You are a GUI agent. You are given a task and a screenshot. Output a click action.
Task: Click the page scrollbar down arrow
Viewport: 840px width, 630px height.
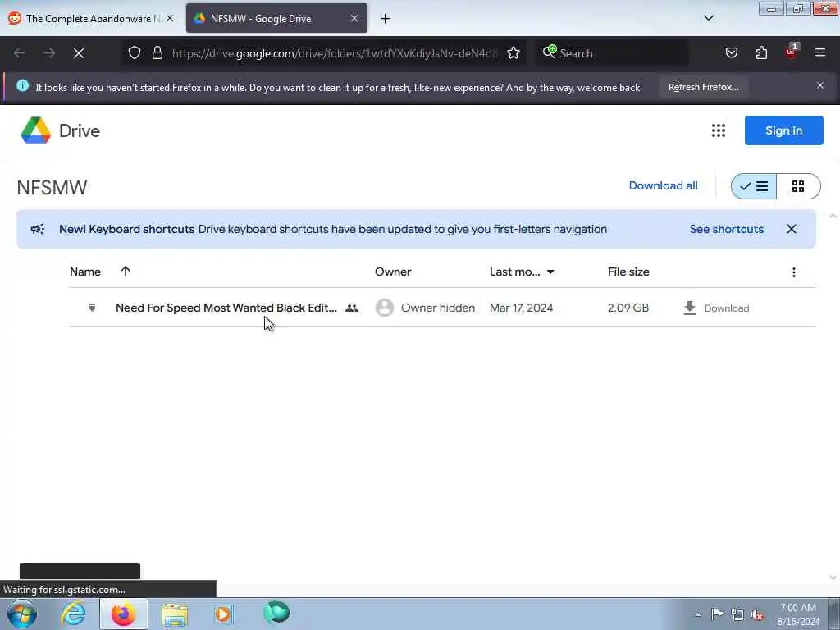(x=833, y=577)
